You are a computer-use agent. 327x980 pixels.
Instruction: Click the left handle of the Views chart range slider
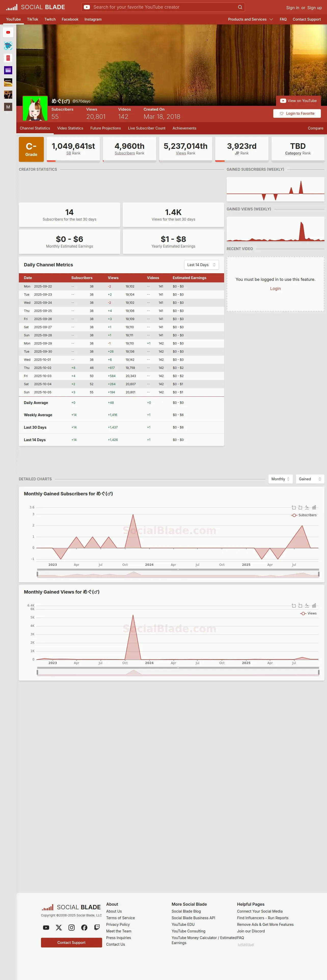click(x=37, y=672)
